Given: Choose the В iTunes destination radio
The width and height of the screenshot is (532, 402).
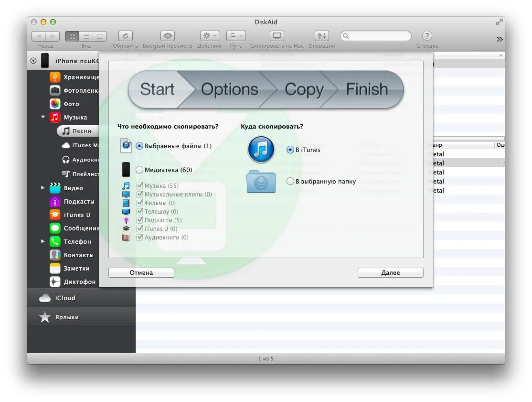Looking at the screenshot, I should point(290,150).
